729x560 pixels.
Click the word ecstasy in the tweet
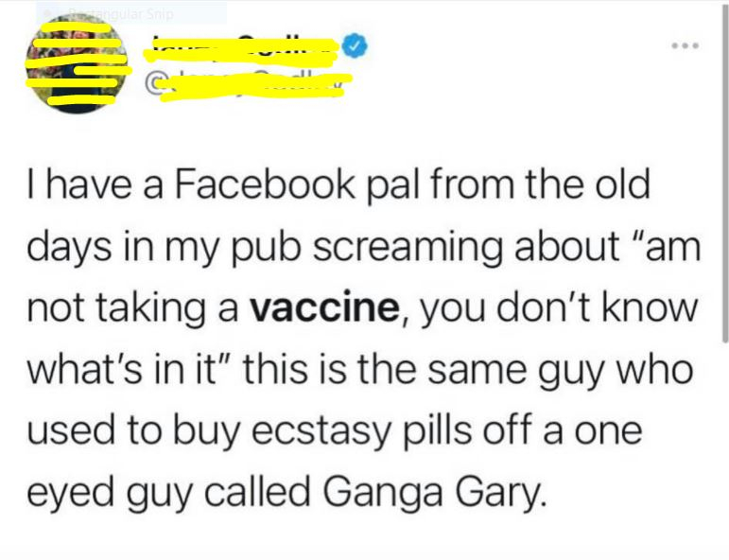tap(321, 432)
